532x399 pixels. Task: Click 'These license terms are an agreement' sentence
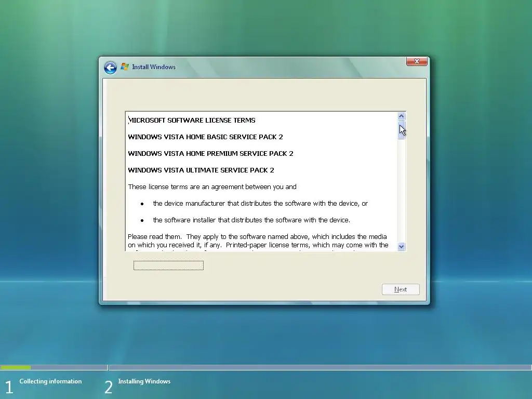212,187
